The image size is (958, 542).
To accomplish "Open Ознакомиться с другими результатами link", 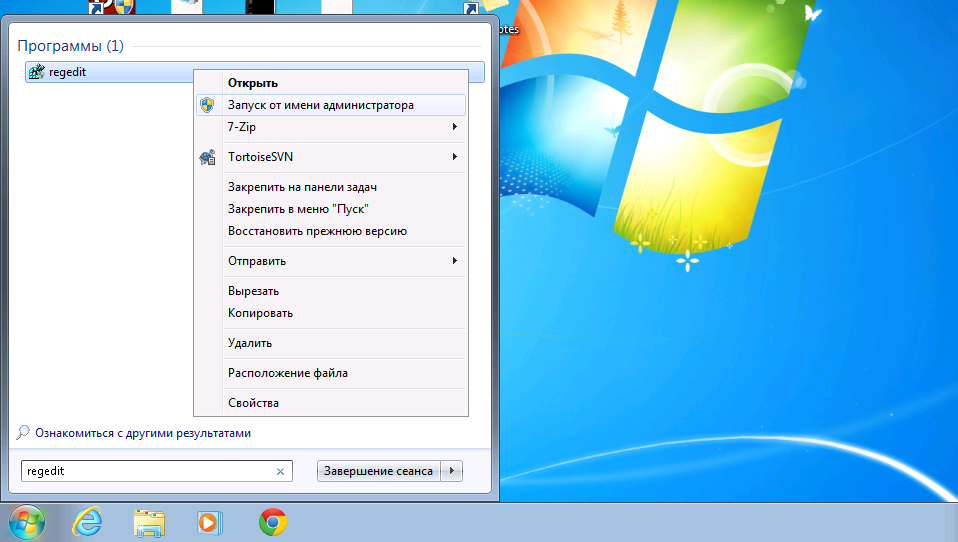I will (x=143, y=433).
